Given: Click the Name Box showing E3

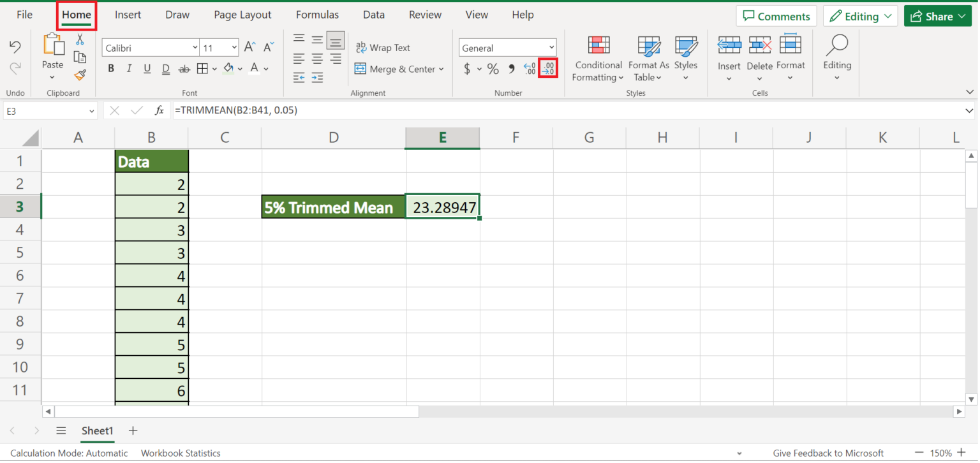Looking at the screenshot, I should 45,110.
